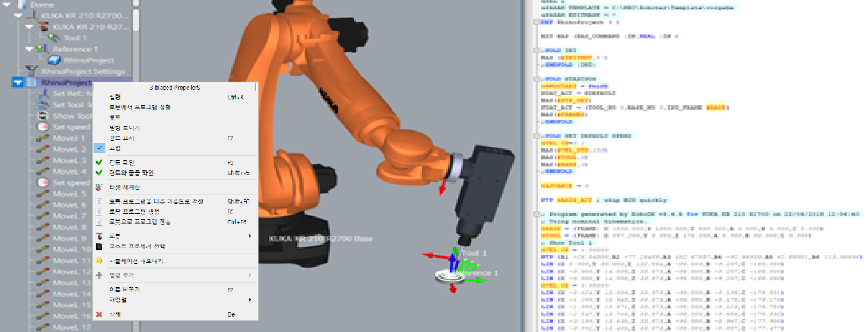
Task: Click the PTP $AXIS_ACT code line
Action: point(604,200)
